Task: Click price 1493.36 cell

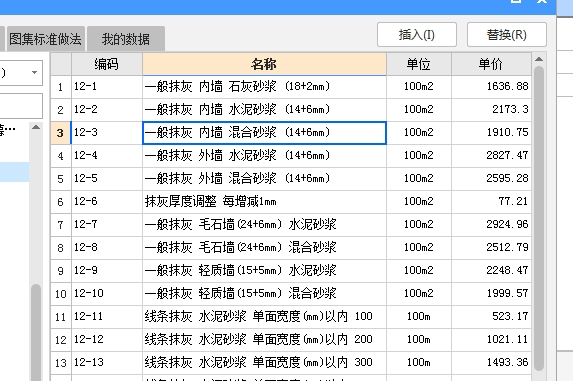Action: pyautogui.click(x=491, y=363)
